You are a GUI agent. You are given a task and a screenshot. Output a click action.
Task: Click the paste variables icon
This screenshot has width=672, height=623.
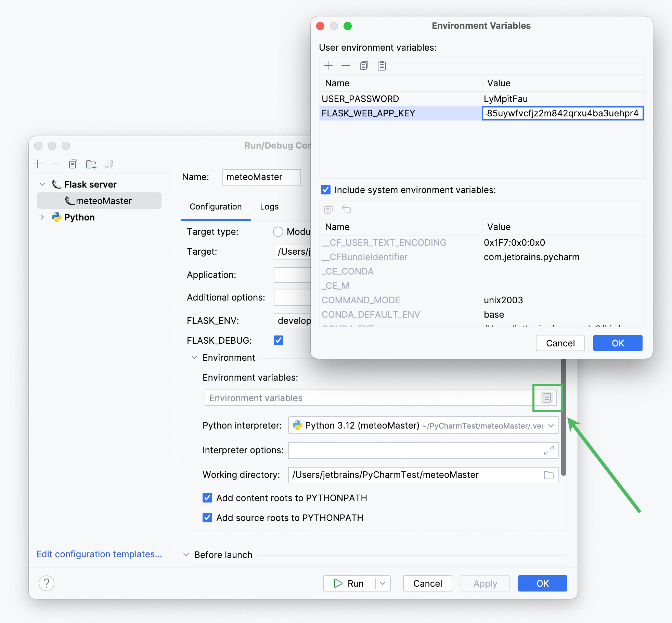tap(382, 66)
